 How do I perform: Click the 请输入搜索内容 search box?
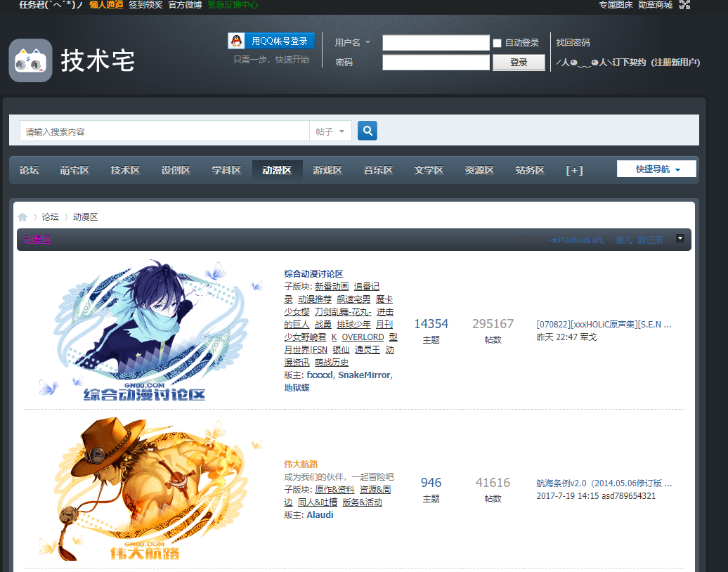[164, 131]
